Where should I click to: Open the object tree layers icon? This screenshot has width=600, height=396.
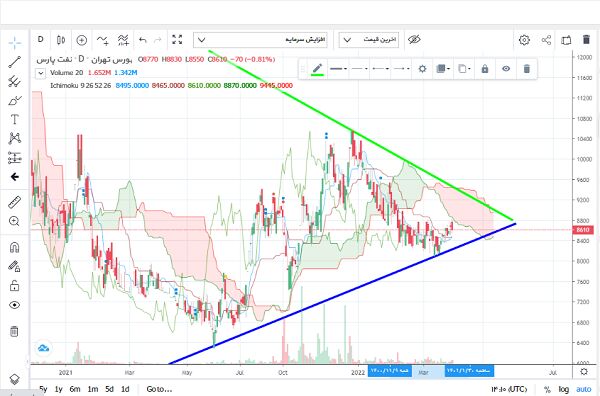14,379
